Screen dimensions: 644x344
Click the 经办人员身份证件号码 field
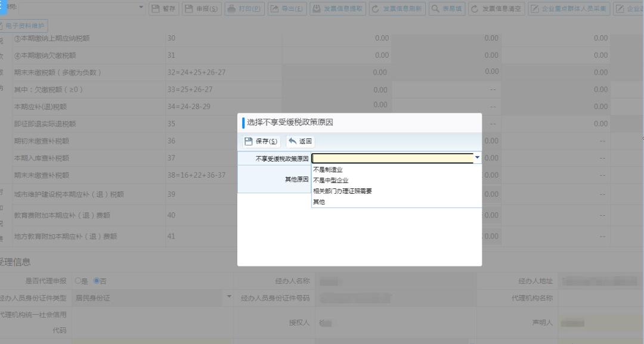click(395, 298)
